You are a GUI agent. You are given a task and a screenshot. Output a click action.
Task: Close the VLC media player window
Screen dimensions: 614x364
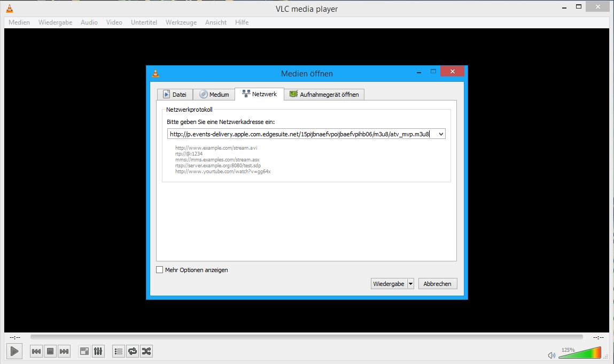[x=597, y=6]
